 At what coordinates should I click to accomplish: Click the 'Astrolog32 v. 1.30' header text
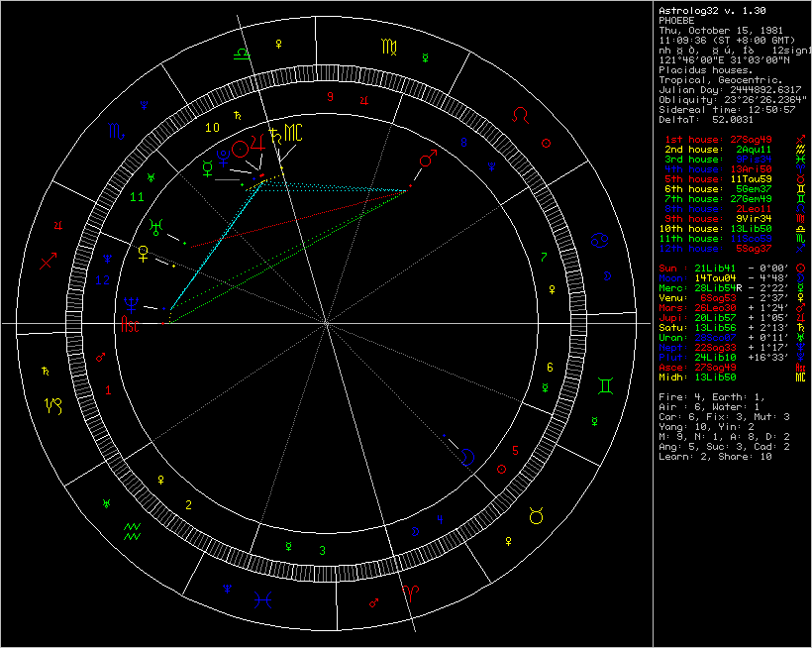[x=705, y=10]
